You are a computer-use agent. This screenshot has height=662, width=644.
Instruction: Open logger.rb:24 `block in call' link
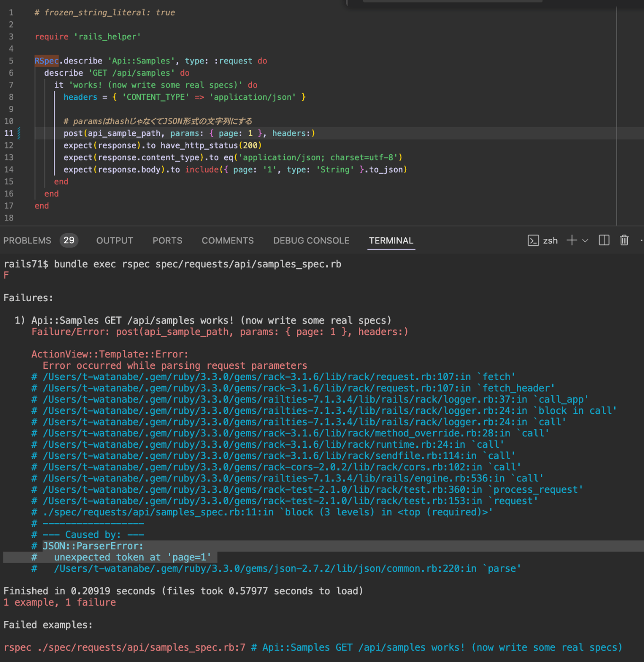tap(330, 411)
